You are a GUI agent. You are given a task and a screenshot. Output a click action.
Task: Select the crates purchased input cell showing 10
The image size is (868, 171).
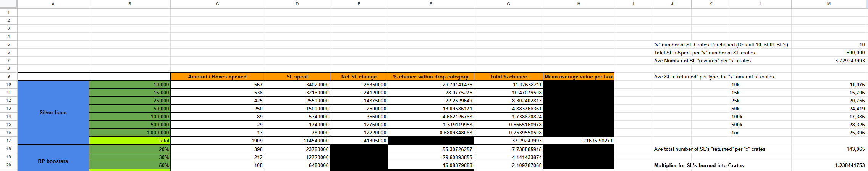tap(829, 45)
